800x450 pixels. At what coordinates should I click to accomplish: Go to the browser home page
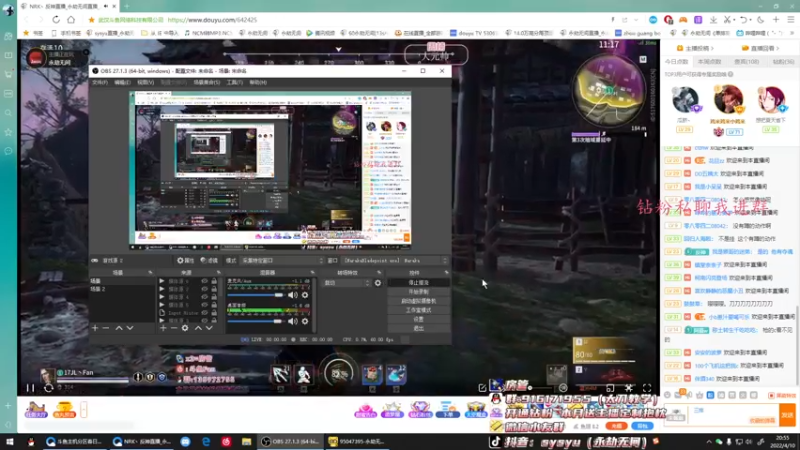point(71,19)
